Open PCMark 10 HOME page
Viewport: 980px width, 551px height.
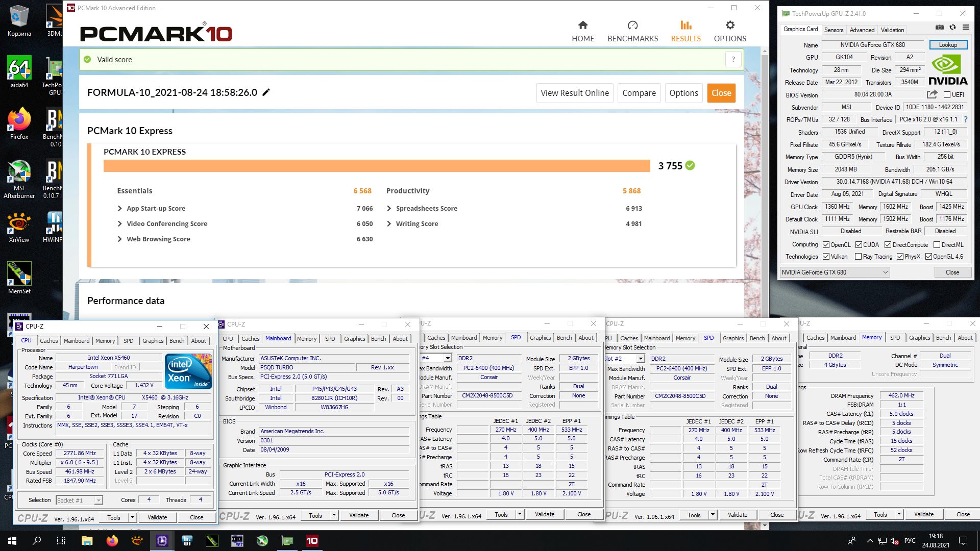pos(583,32)
